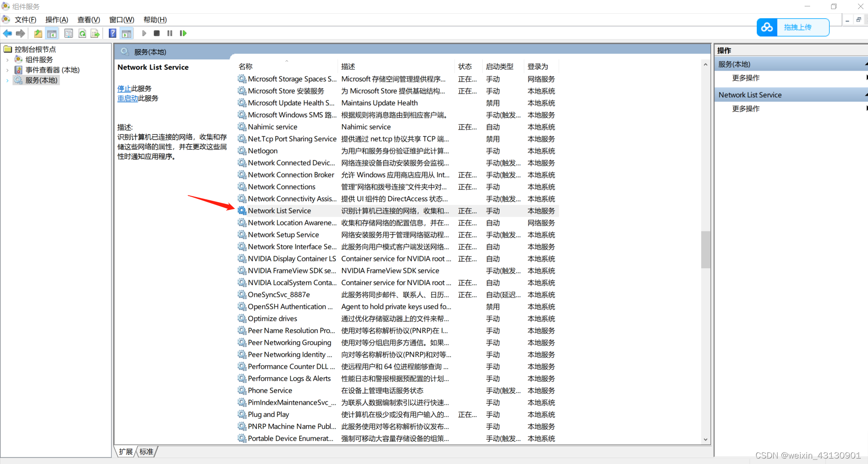
Task: Select the Network Connection Broker service
Action: 398,175
